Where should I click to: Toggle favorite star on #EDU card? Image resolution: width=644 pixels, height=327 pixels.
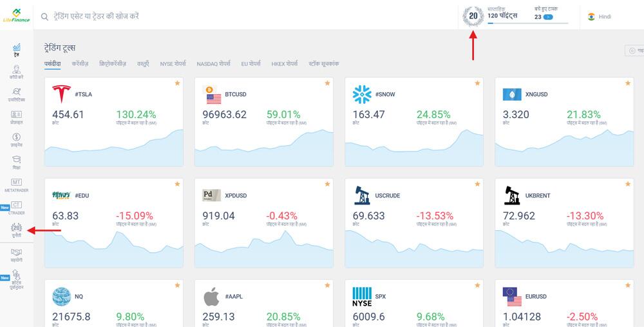178,184
